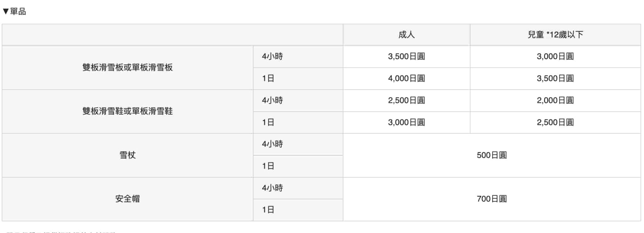The image size is (644, 233).
Task: Click the 兒童 *12歲以下 column header
Action: (x=555, y=35)
